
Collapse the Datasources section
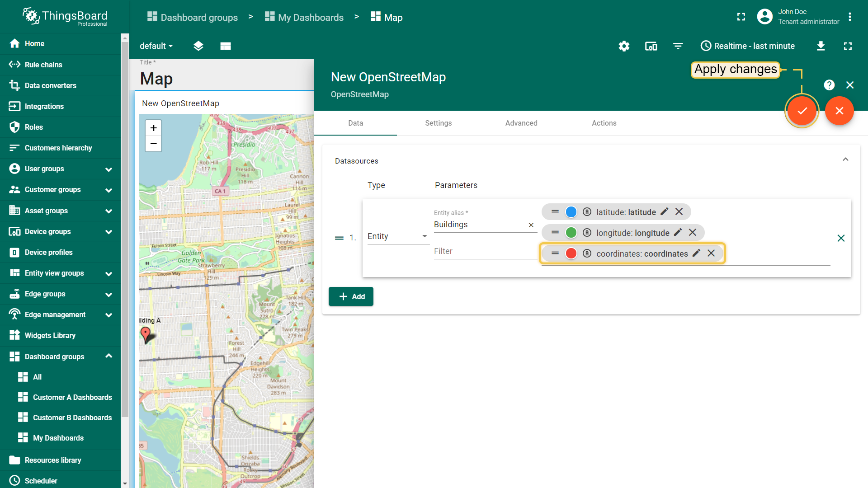point(845,160)
